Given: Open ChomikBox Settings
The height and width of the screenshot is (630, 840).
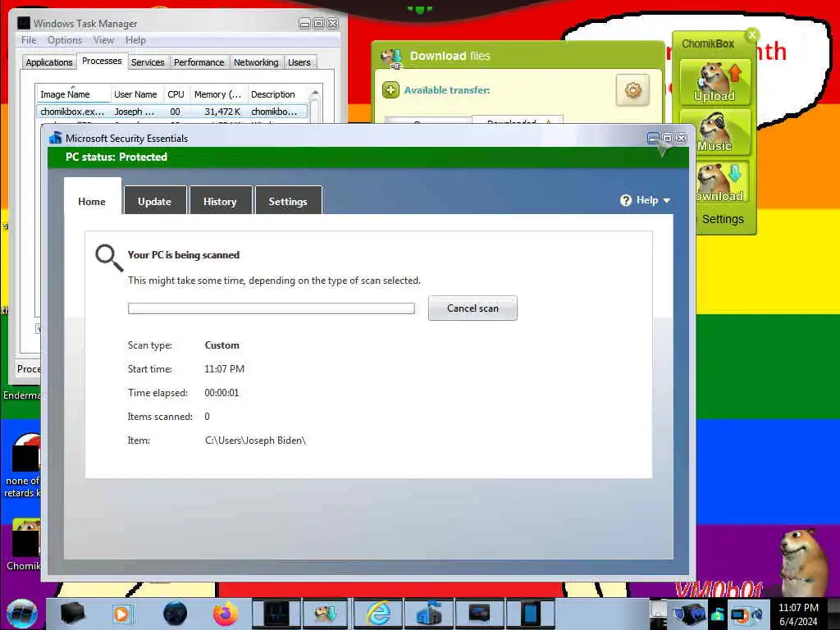Looking at the screenshot, I should pos(723,219).
